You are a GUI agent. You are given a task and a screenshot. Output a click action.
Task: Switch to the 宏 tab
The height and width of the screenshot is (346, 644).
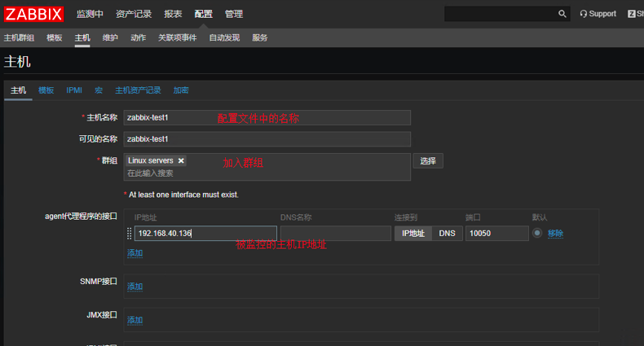[x=99, y=90]
